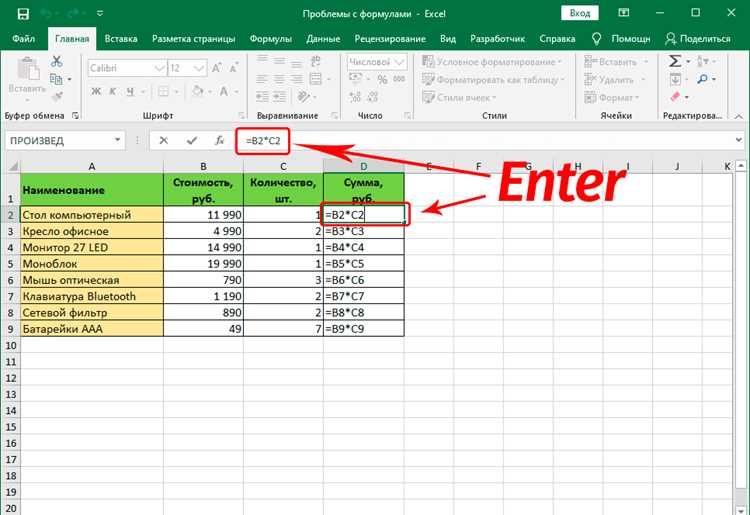750x515 pixels.
Task: Click the percent style icon
Action: point(382,79)
